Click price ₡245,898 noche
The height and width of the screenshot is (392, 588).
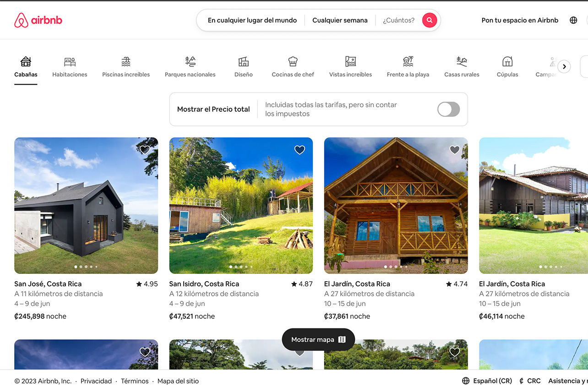click(40, 316)
